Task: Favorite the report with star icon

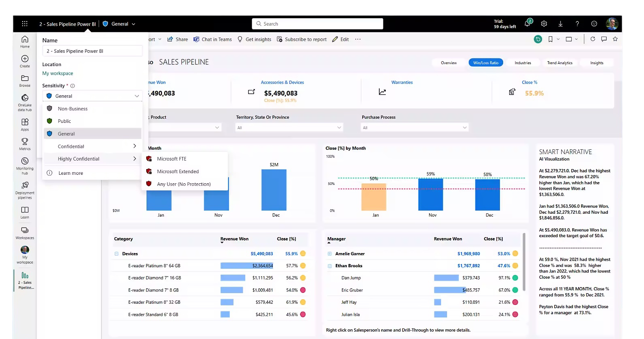Action: tap(615, 39)
